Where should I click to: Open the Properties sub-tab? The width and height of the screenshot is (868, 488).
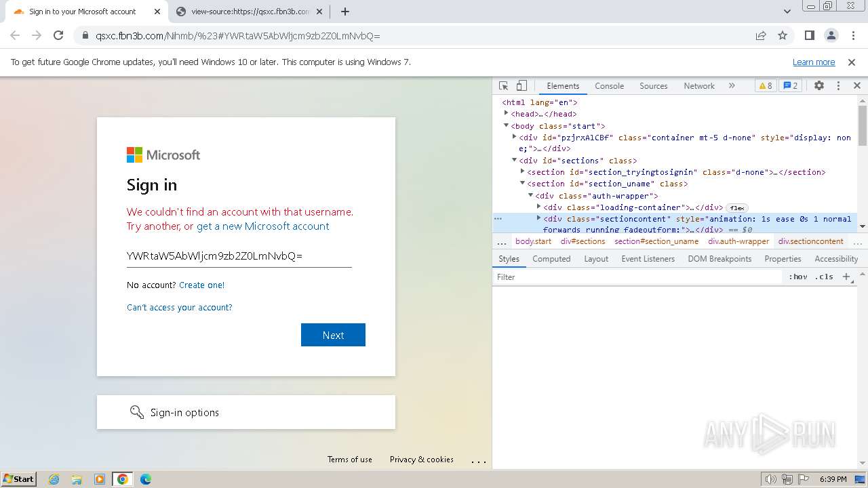[x=783, y=259]
